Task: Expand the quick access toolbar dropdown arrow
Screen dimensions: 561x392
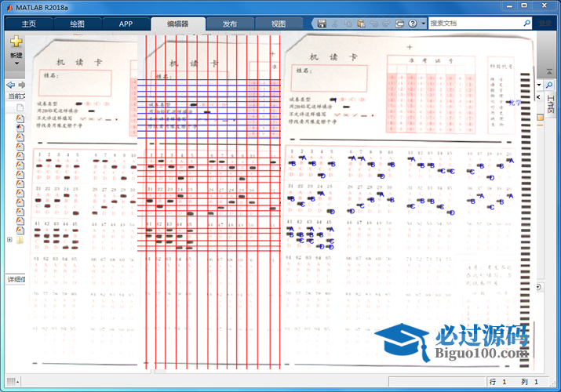Action: (x=423, y=24)
